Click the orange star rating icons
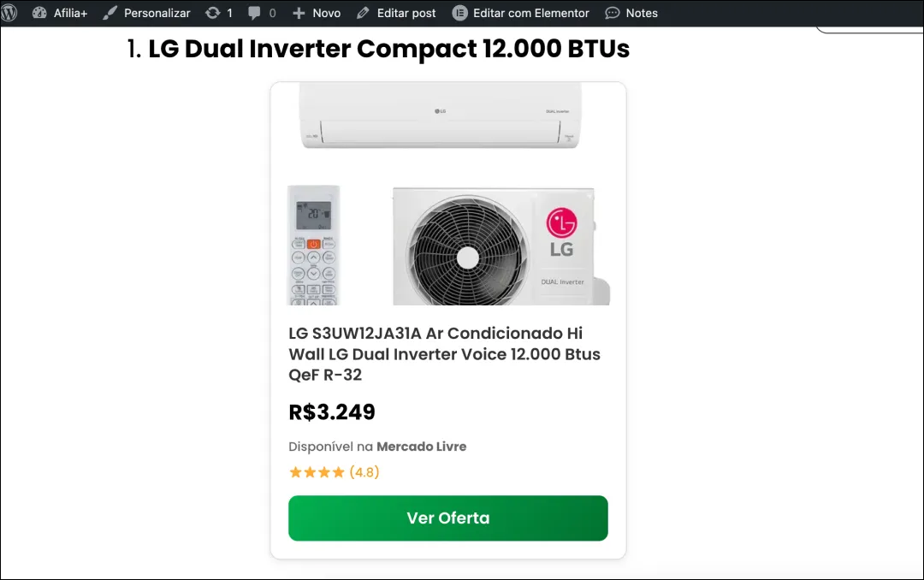 (x=317, y=472)
